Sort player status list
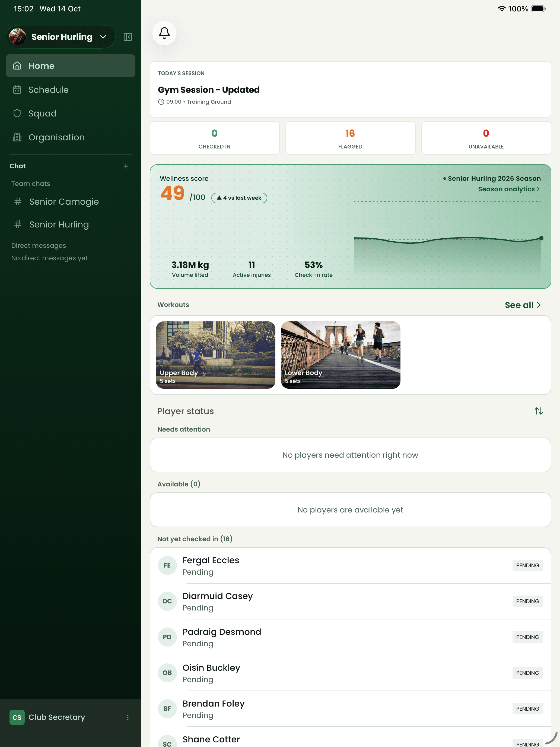 pyautogui.click(x=539, y=411)
